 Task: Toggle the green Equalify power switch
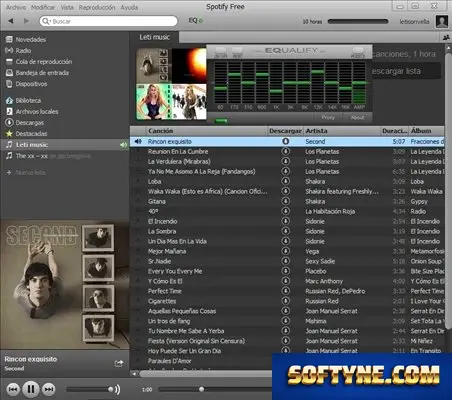(221, 121)
